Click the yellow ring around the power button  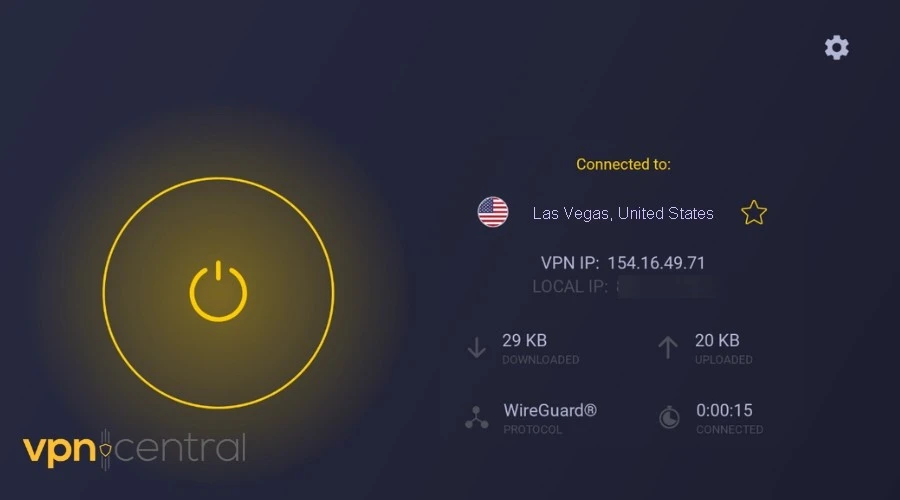click(x=218, y=178)
